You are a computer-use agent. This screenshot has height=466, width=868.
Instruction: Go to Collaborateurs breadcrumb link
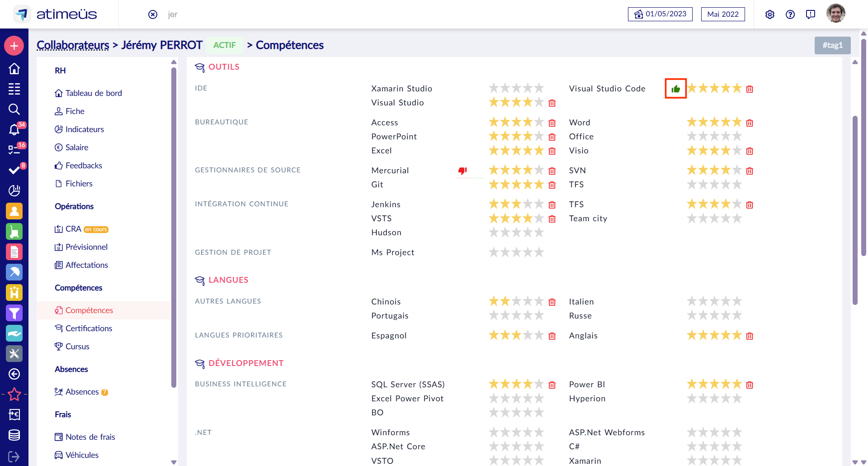click(x=73, y=45)
